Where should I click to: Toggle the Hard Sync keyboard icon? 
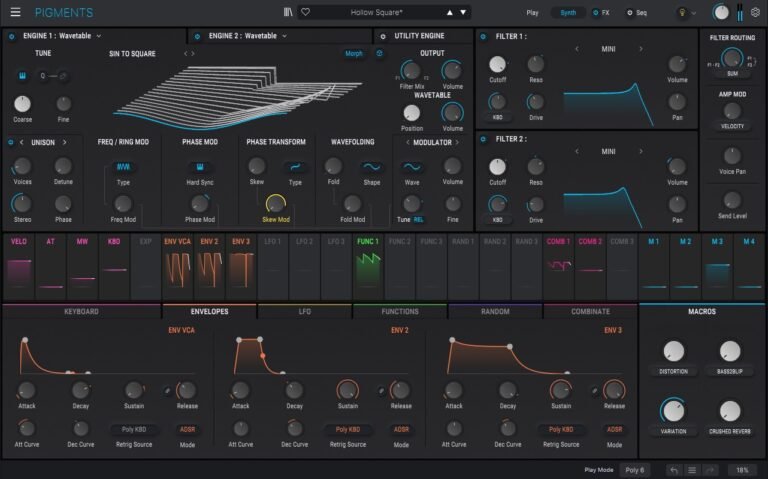pos(200,167)
